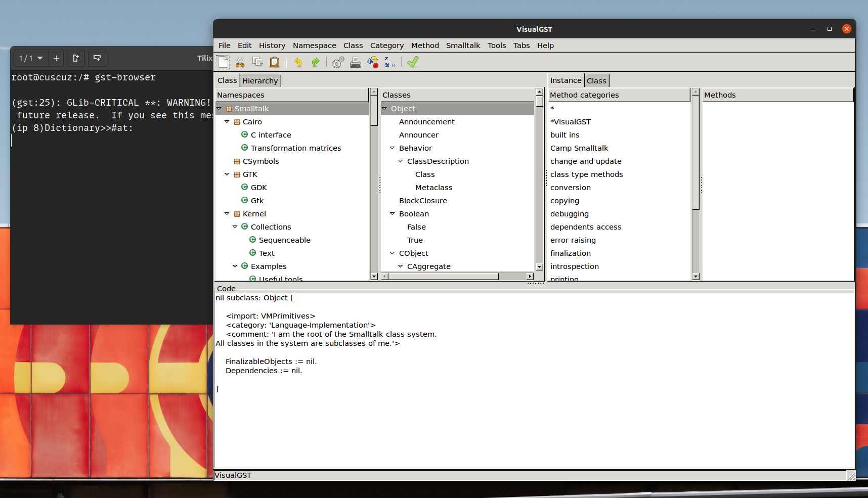868x498 pixels.
Task: Click the Copy toolbar icon
Action: (257, 62)
